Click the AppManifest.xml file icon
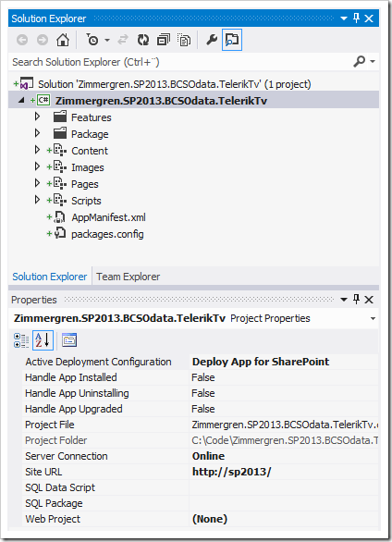392x542 pixels. pyautogui.click(x=60, y=217)
